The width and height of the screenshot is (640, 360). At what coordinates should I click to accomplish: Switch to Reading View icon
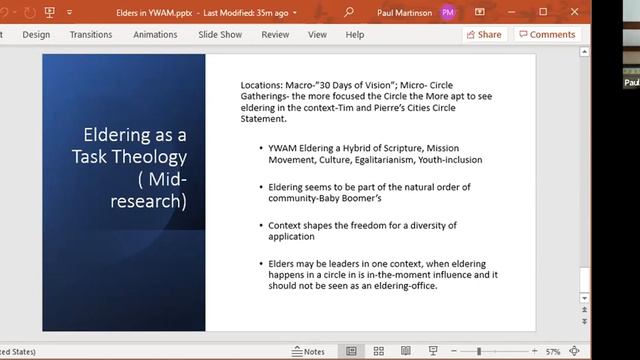[406, 351]
